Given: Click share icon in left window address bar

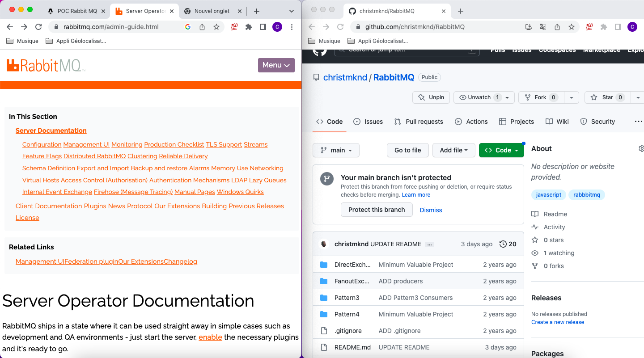Looking at the screenshot, I should (202, 27).
